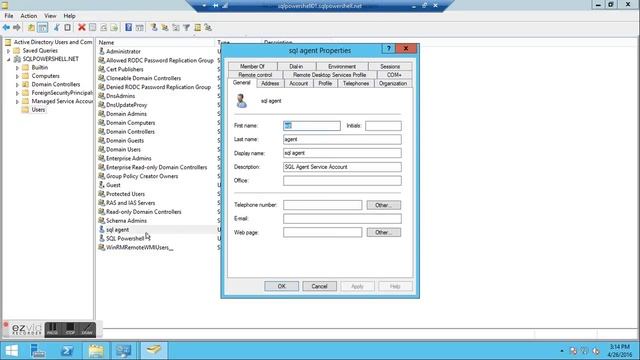
Task: Switch to the Profile tab
Action: [x=325, y=83]
